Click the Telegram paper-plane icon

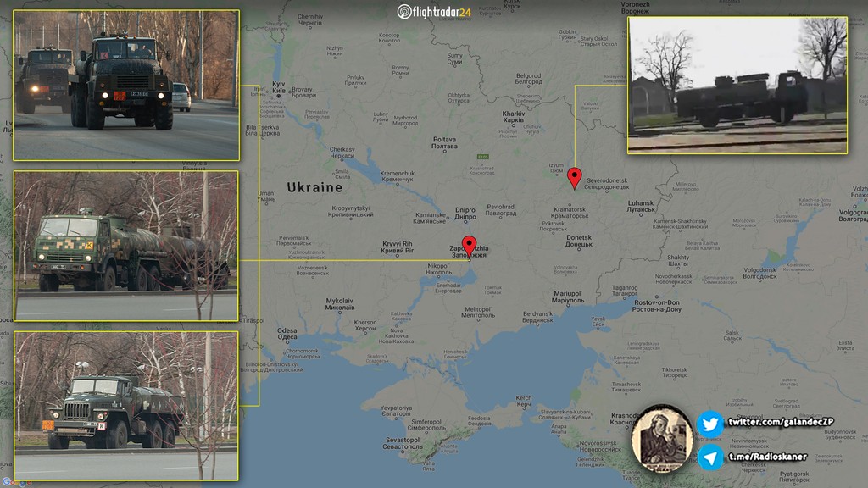(x=709, y=457)
